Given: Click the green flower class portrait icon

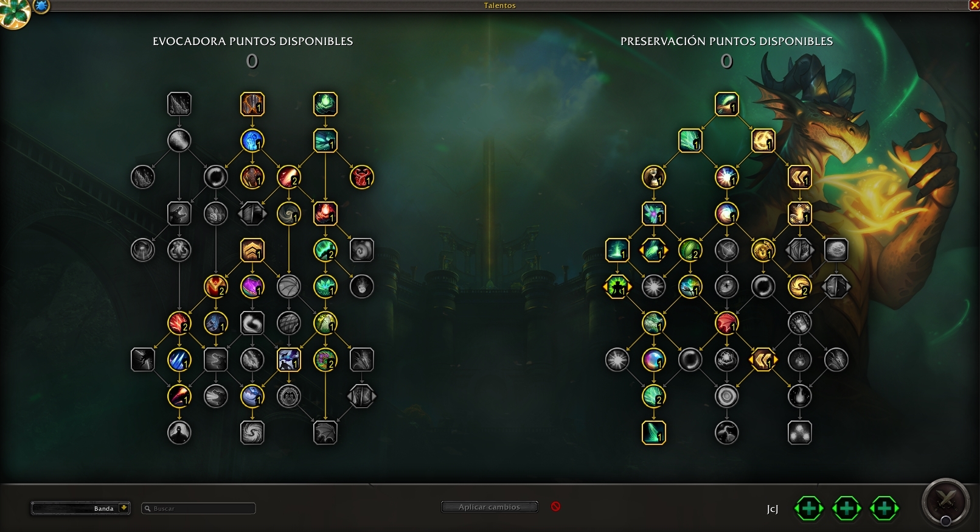Looking at the screenshot, I should 13,13.
